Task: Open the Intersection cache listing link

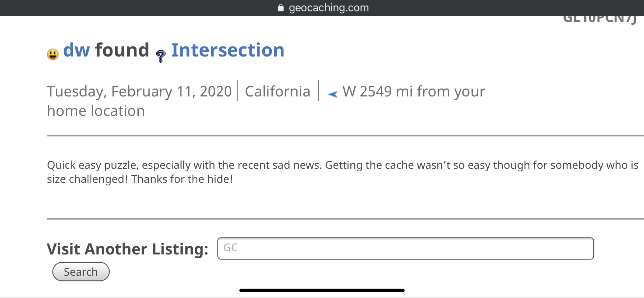Action: [x=228, y=50]
